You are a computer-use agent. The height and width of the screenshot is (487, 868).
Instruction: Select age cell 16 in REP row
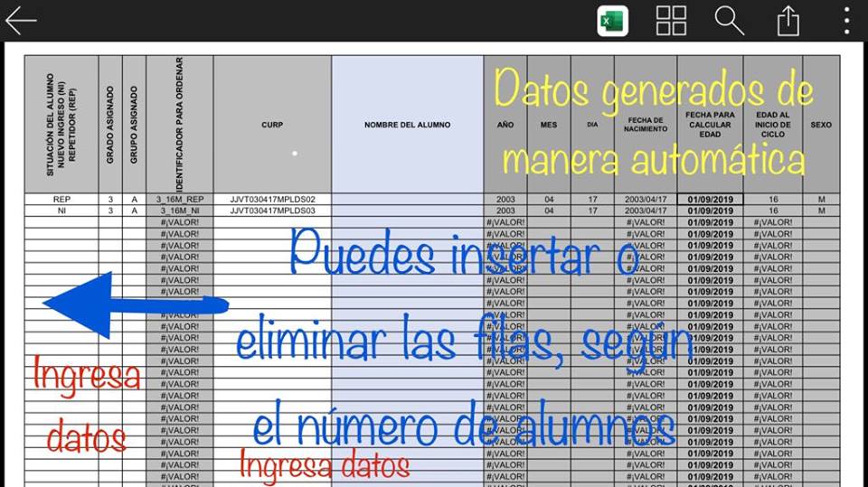(x=773, y=199)
